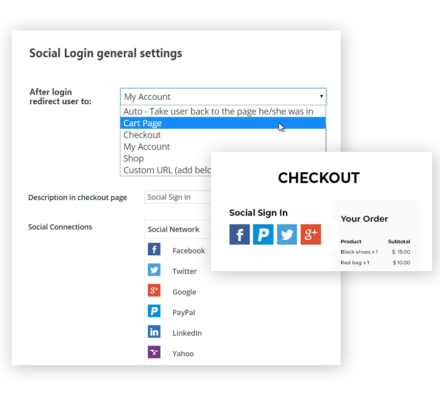
Task: Click the PayPal icon in connections list
Action: pyautogui.click(x=154, y=311)
